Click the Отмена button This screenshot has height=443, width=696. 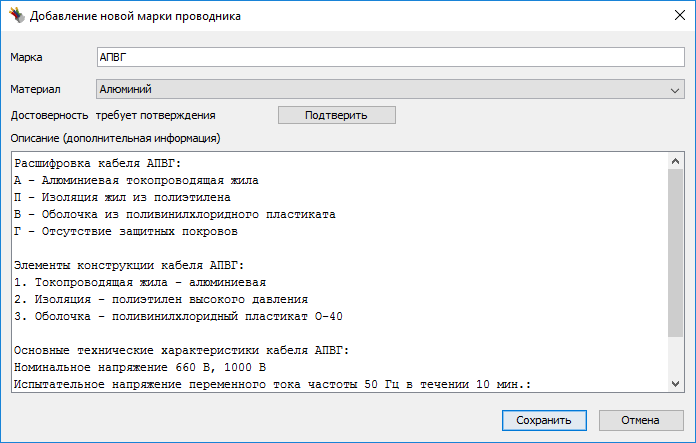coord(641,420)
